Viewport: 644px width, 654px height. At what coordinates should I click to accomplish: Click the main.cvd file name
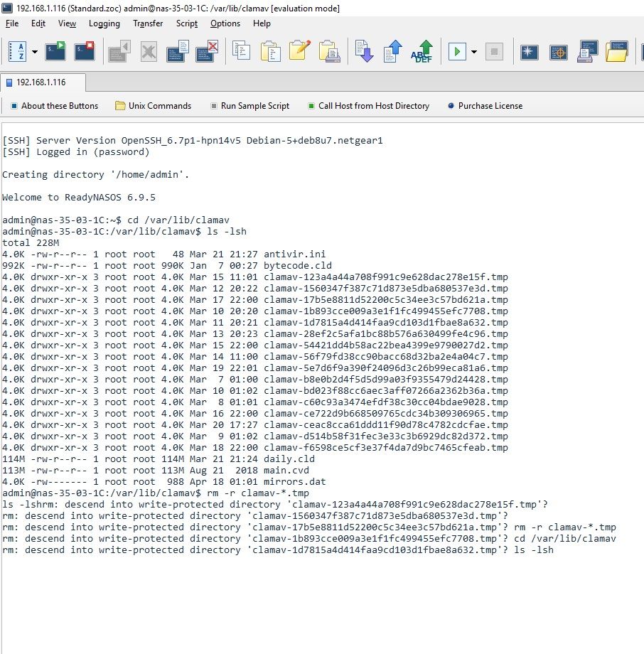point(286,470)
